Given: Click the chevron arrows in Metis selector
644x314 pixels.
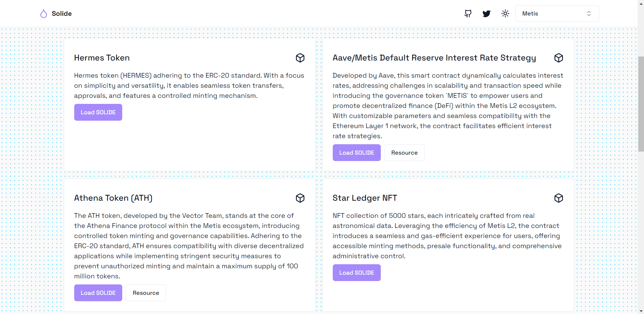Looking at the screenshot, I should coord(589,13).
